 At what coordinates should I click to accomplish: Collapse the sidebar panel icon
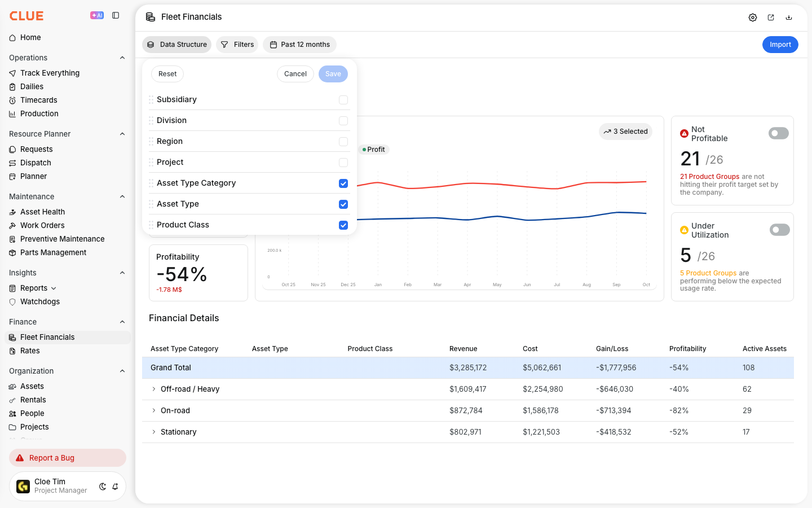116,15
